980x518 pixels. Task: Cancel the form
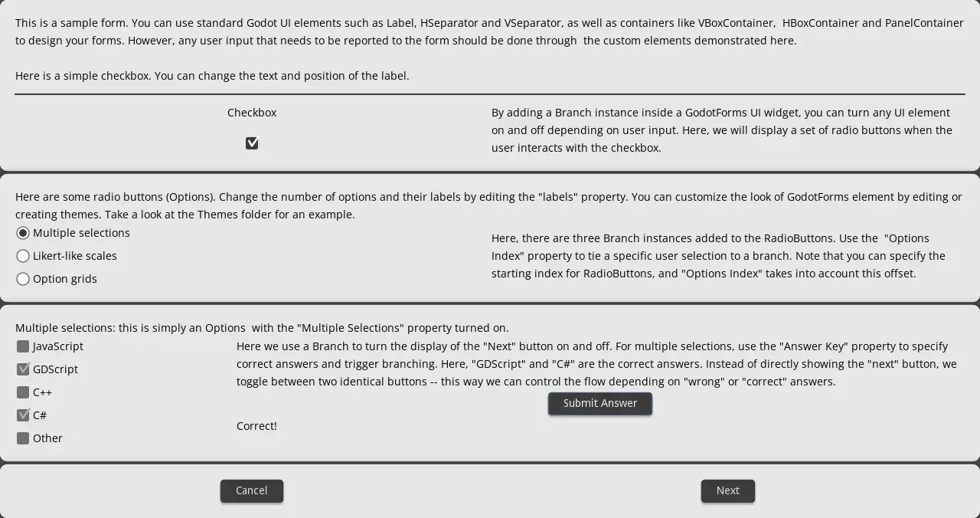click(252, 491)
